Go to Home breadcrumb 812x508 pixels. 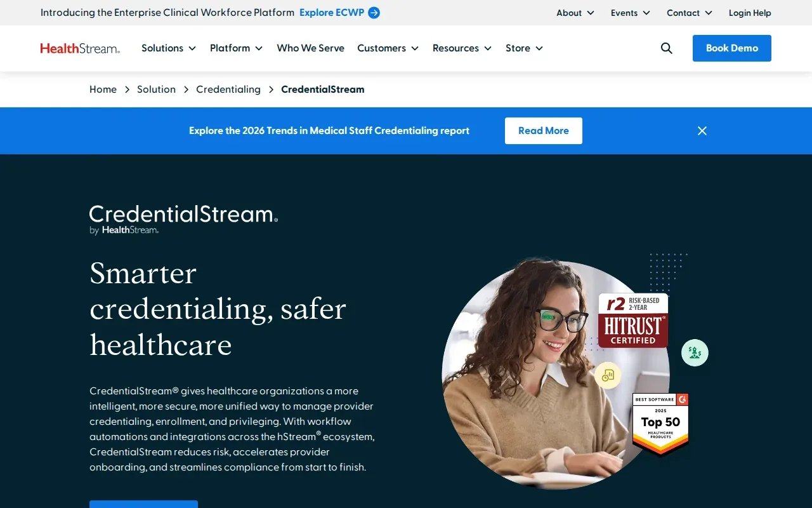[x=103, y=90]
